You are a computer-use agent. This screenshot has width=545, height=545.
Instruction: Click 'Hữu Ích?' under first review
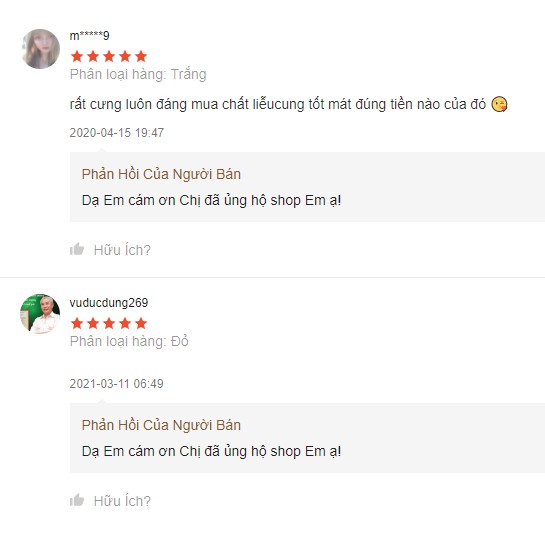tap(122, 250)
